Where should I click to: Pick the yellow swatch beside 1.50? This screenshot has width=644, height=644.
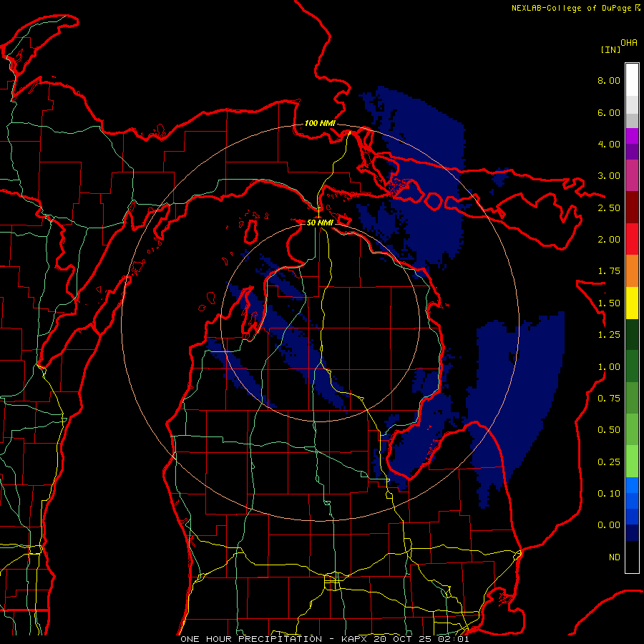632,303
